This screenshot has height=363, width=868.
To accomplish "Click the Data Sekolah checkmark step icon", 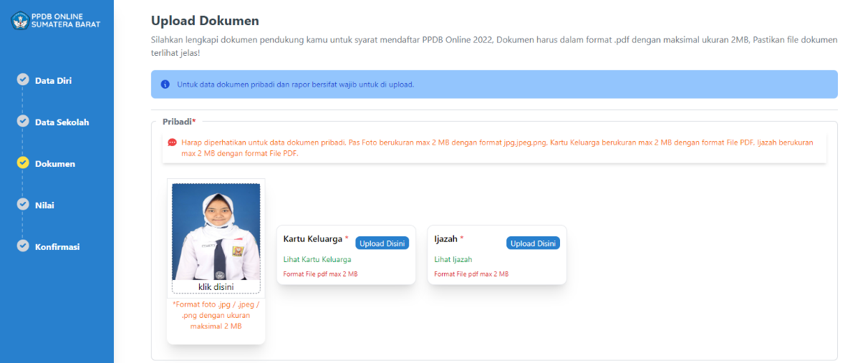I will (23, 121).
